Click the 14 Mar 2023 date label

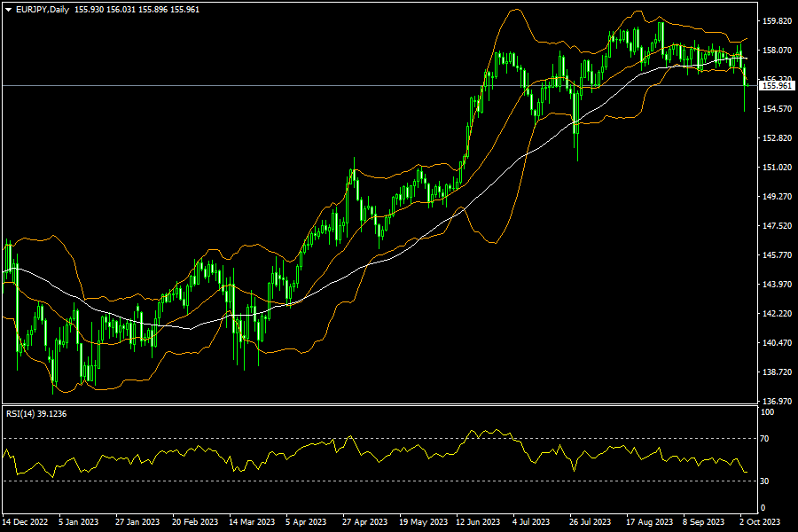point(252,522)
